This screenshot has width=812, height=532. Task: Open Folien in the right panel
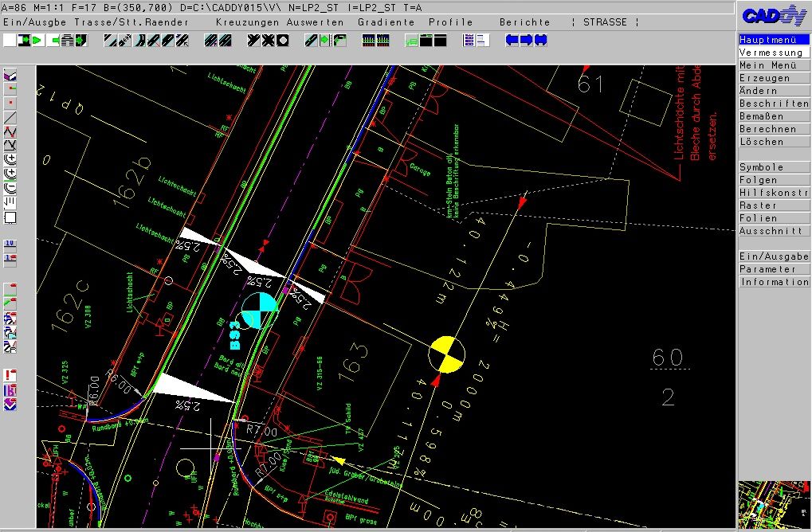pos(774,218)
